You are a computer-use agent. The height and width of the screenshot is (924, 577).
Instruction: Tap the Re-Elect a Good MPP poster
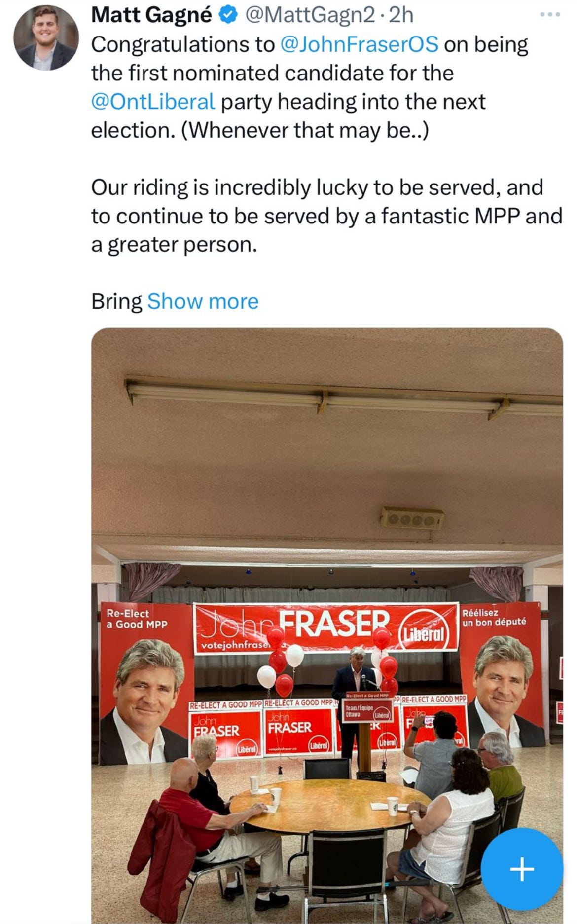146,684
